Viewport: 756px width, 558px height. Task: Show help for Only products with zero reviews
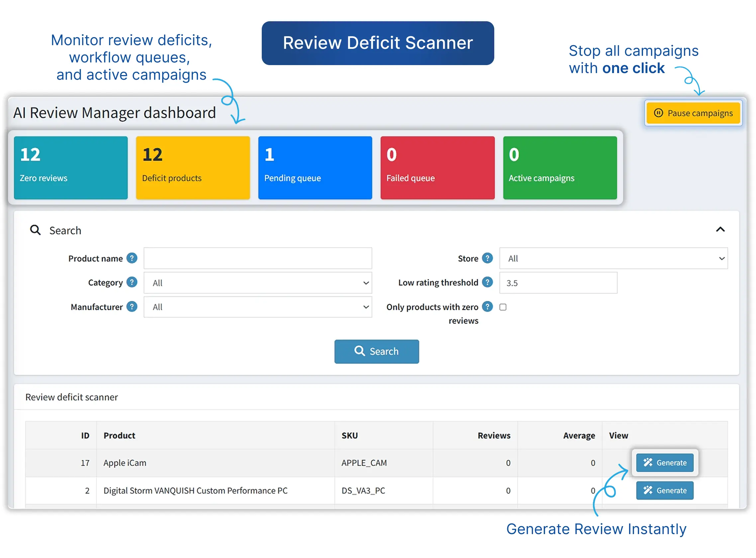click(487, 307)
